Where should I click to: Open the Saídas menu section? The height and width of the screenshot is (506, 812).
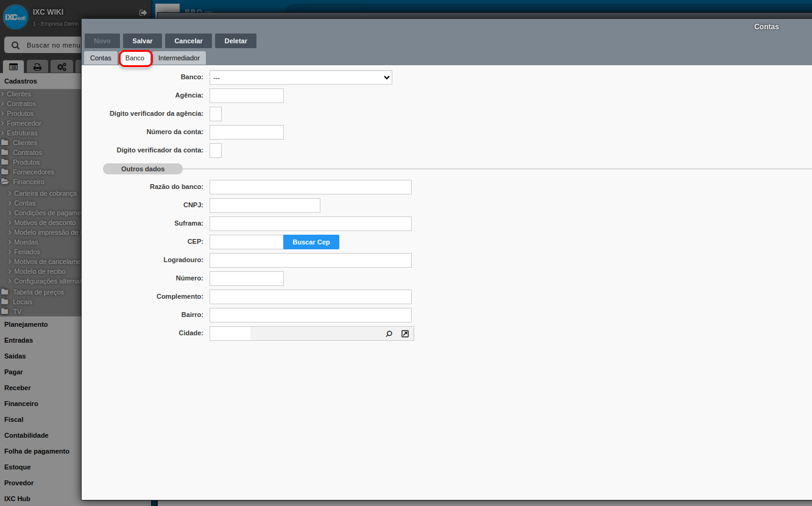(15, 356)
